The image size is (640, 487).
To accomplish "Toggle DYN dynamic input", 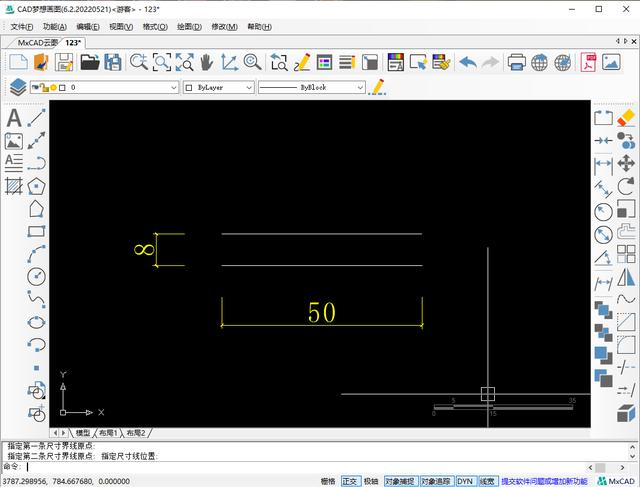I will (x=465, y=481).
